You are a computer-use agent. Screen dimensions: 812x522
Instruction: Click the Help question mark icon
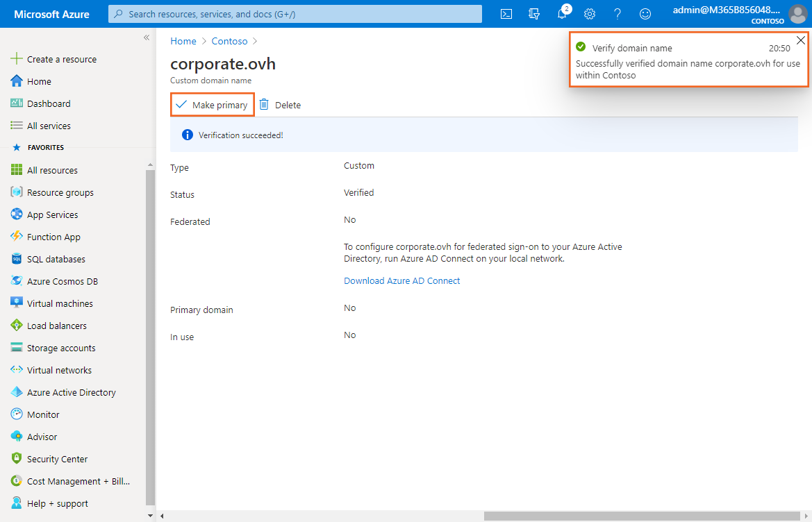tap(618, 14)
